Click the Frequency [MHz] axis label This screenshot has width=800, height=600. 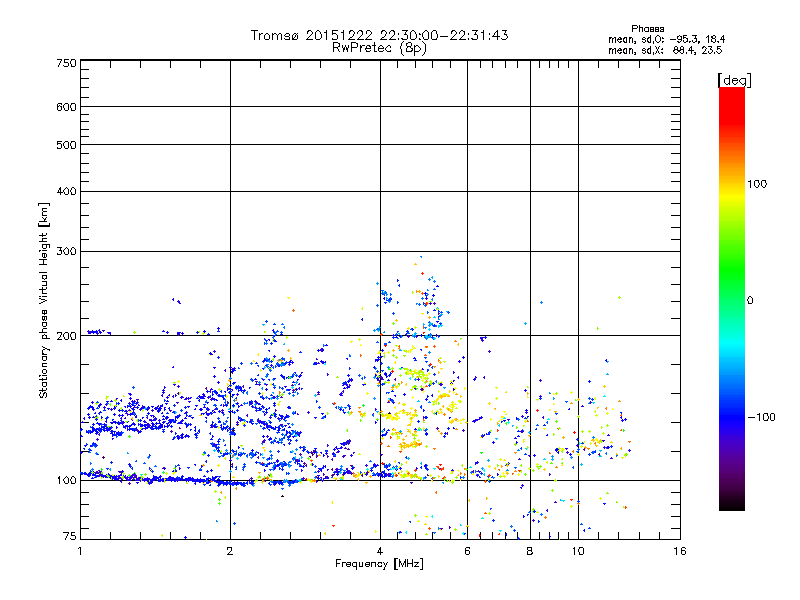click(379, 564)
